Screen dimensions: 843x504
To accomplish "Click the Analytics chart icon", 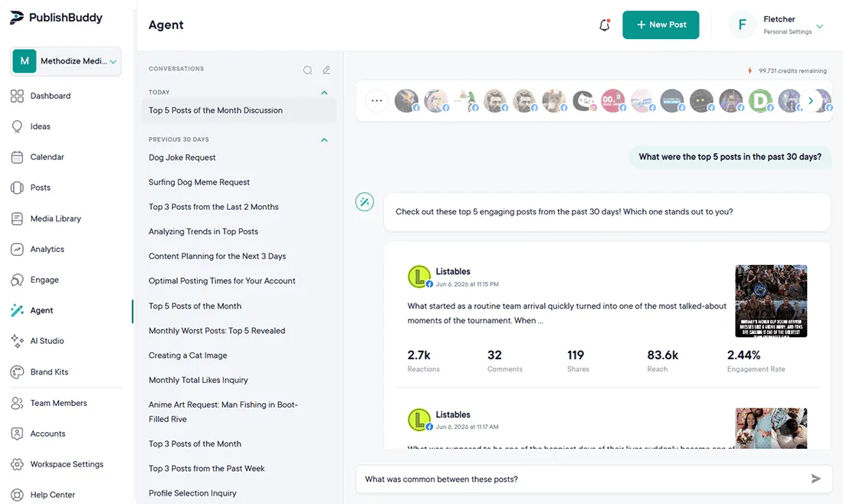I will coord(17,249).
